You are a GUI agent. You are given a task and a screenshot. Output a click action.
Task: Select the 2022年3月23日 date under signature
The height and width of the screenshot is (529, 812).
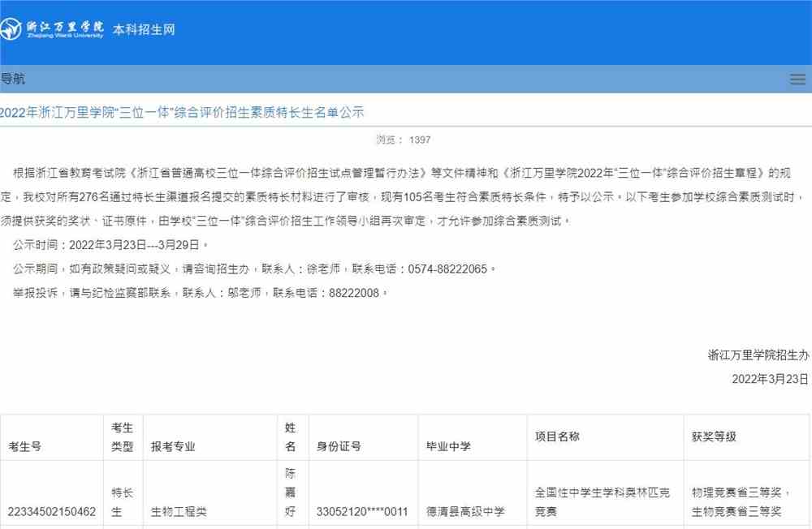[770, 379]
